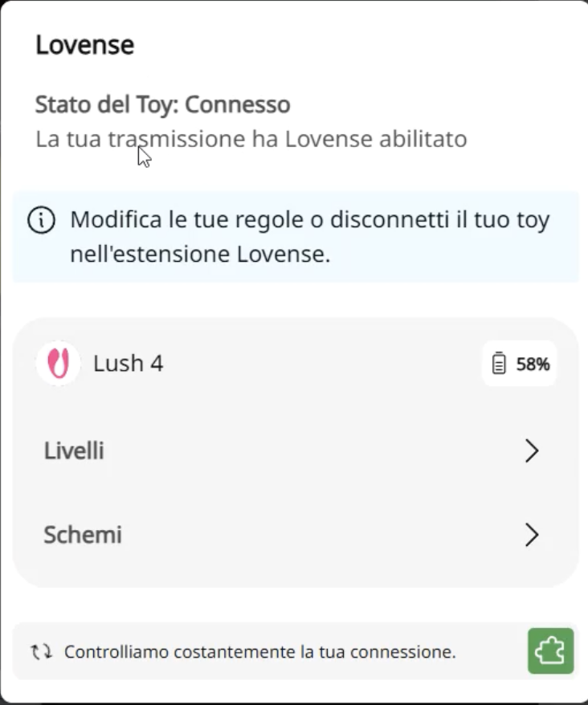Click the battery icon beside 58%
Image resolution: width=588 pixels, height=705 pixels.
point(500,364)
